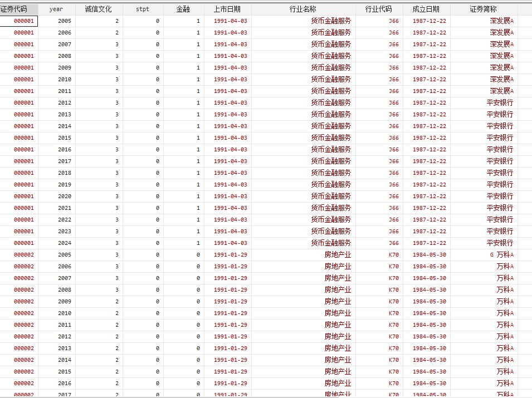The image size is (532, 398).
Task: Click the 行业名称 column header
Action: [x=303, y=9]
